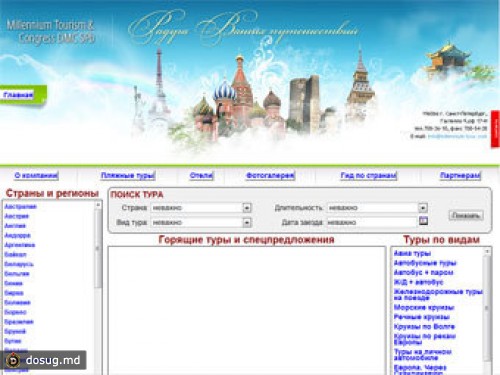
Task: Choose Австралия in countries list
Action: coord(20,207)
